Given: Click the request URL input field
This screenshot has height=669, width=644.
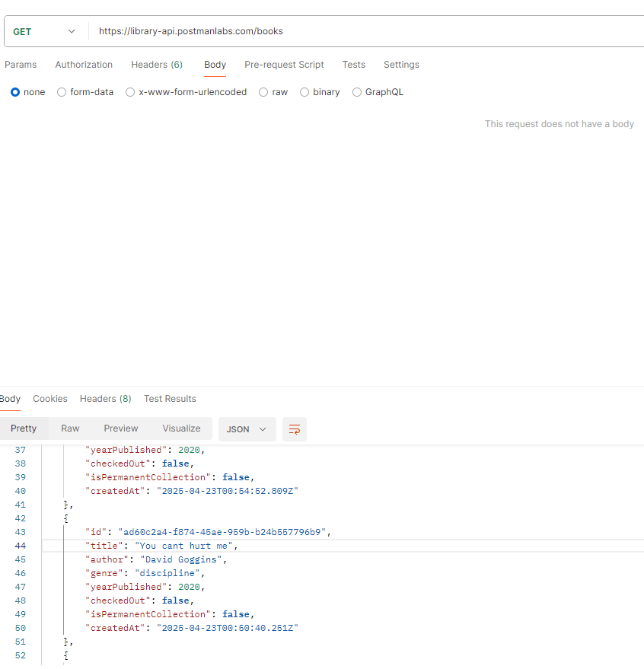Looking at the screenshot, I should pos(365,31).
